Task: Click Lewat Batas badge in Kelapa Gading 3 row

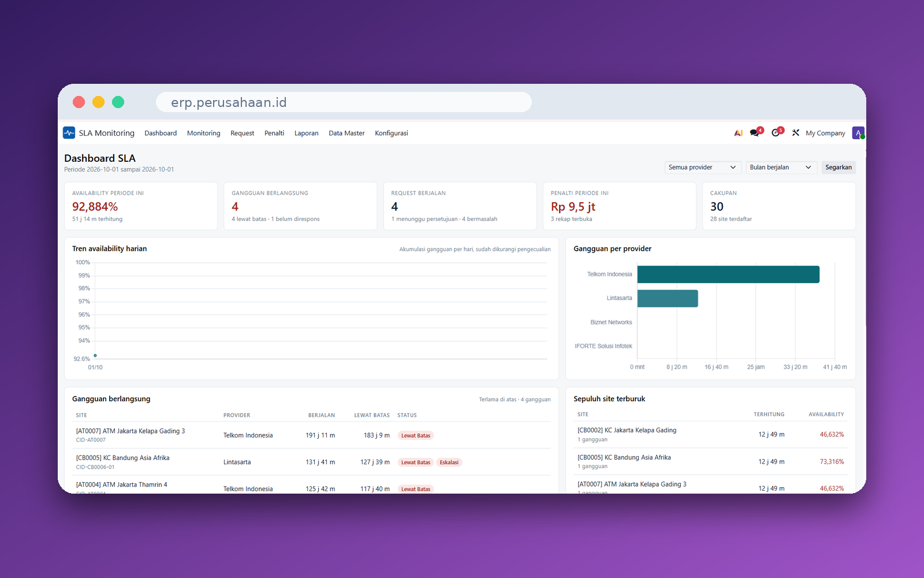Action: coord(416,435)
